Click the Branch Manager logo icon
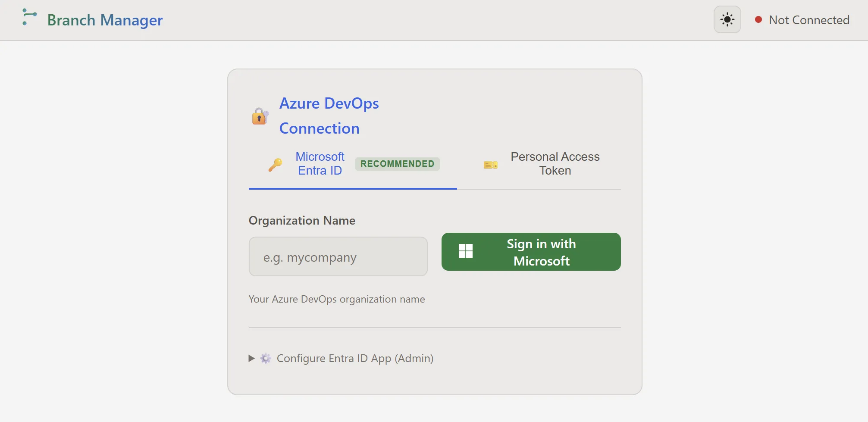 click(29, 17)
